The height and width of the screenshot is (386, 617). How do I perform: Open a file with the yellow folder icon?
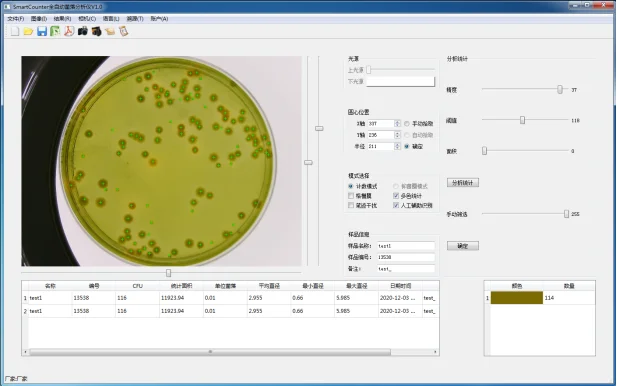coord(28,31)
